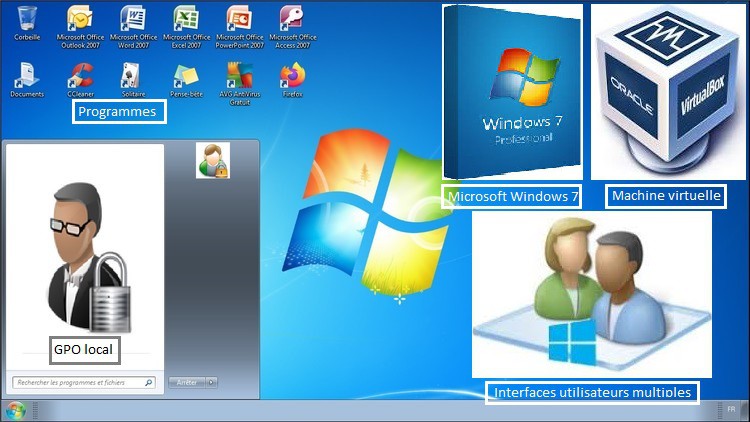Open the Solitaire game shortcut

(133, 80)
